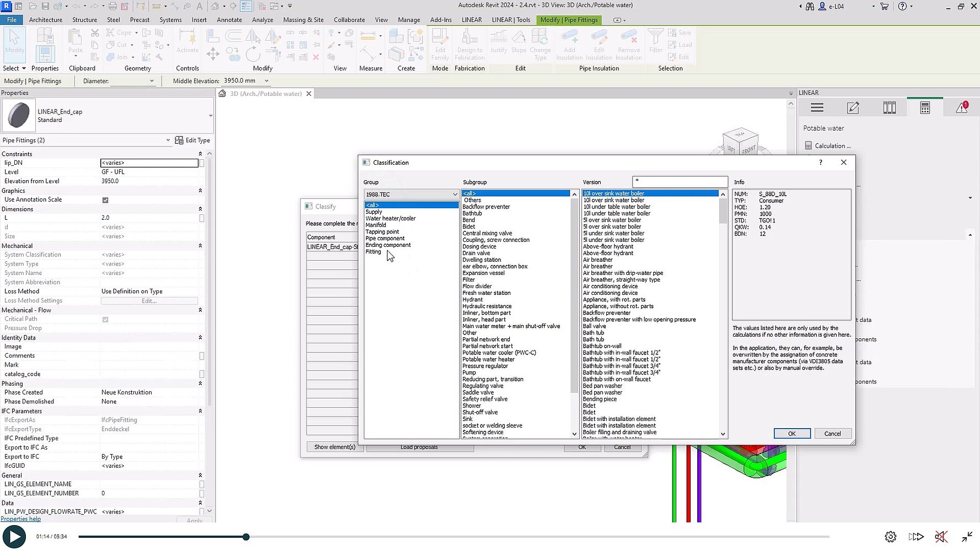Open the LINEAR_End_cap type selector dropdown
This screenshot has width=980, height=551.
click(210, 116)
